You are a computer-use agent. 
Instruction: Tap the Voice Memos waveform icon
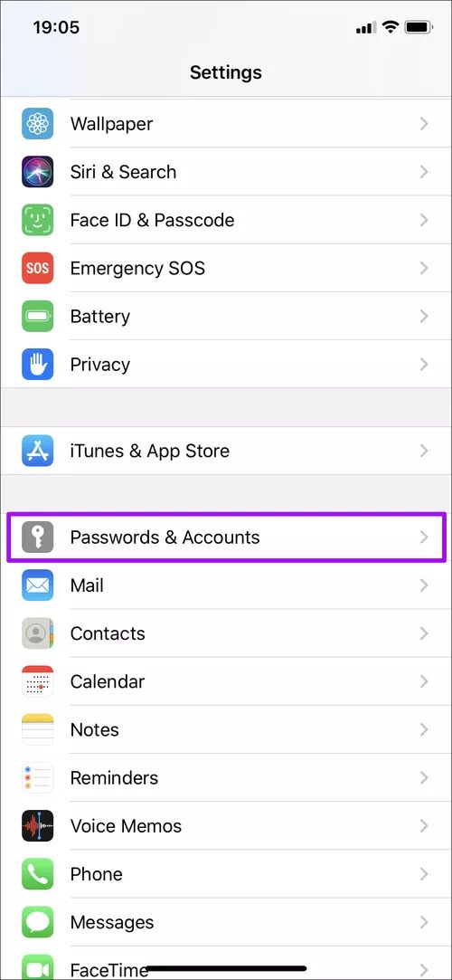(37, 825)
